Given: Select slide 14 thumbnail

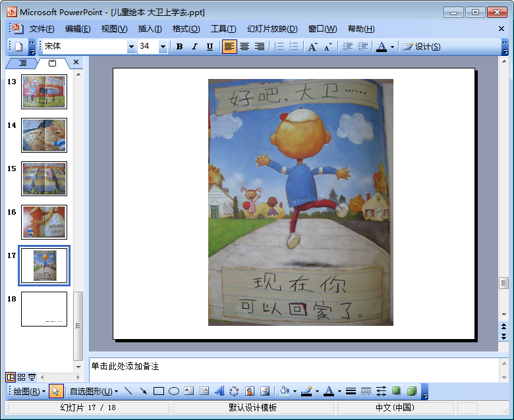Looking at the screenshot, I should coord(44,135).
